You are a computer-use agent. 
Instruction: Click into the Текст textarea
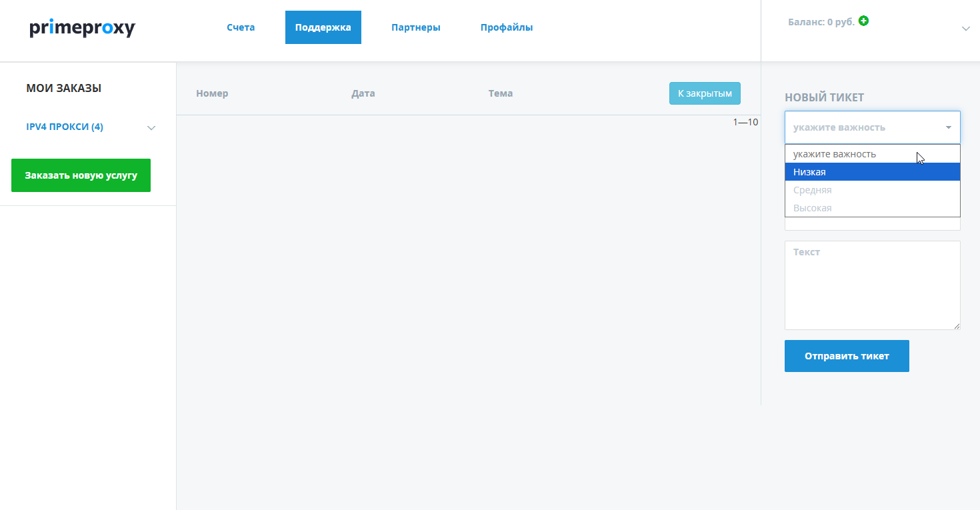tap(873, 285)
